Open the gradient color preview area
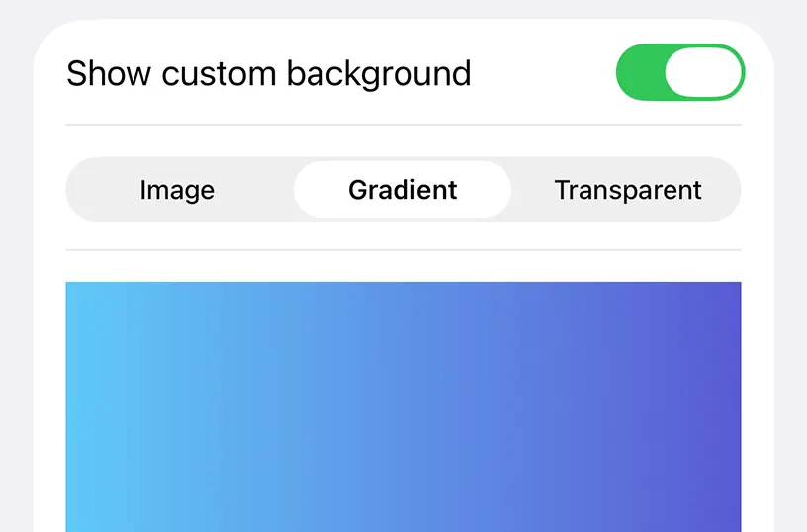Screen dimensions: 807x532 coord(403,407)
